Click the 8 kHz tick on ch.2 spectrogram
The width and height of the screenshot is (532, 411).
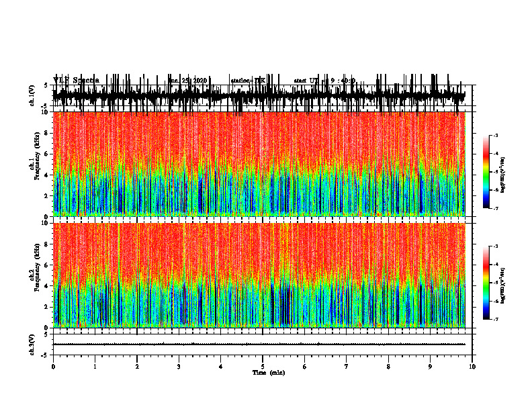click(x=47, y=244)
